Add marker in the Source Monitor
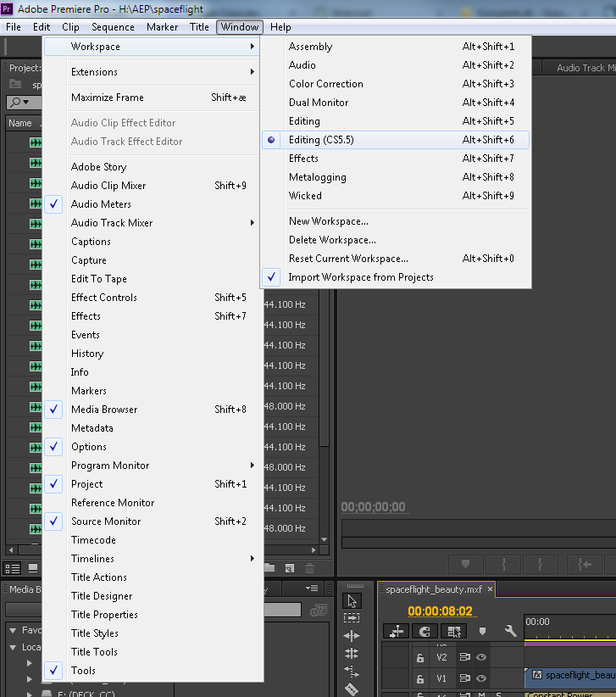 coord(465,565)
